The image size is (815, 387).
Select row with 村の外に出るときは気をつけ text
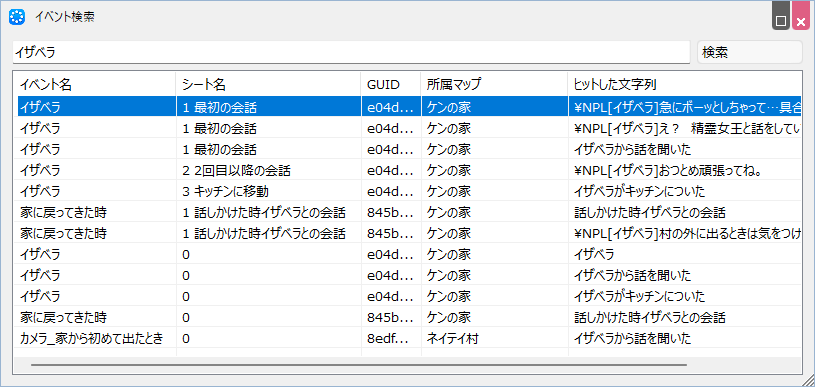[x=409, y=233]
